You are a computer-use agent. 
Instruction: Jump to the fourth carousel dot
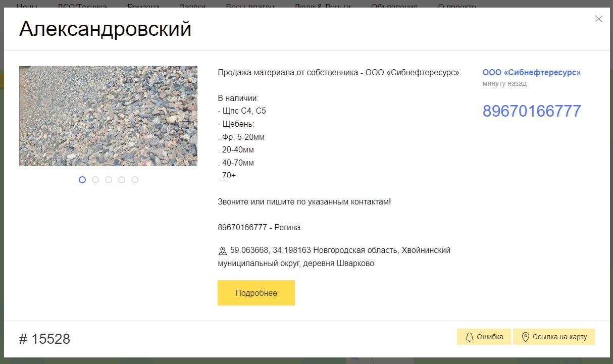pyautogui.click(x=122, y=180)
